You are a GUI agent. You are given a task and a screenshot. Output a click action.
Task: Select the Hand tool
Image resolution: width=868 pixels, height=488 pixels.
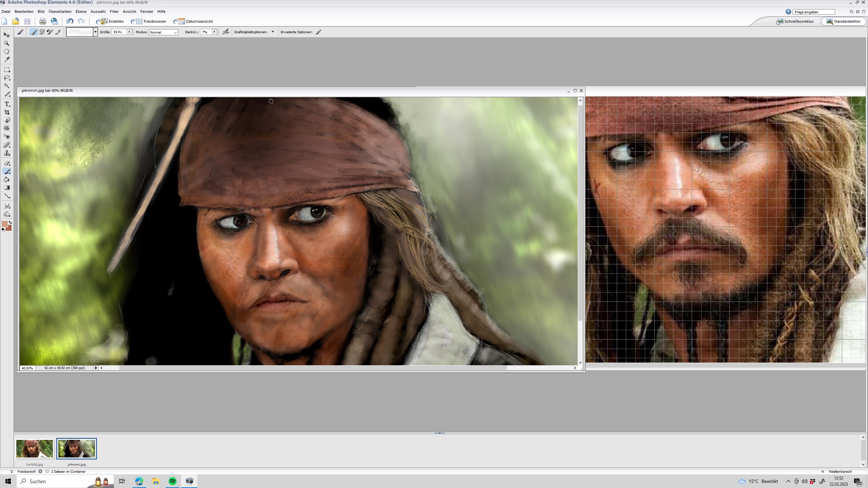click(x=6, y=51)
